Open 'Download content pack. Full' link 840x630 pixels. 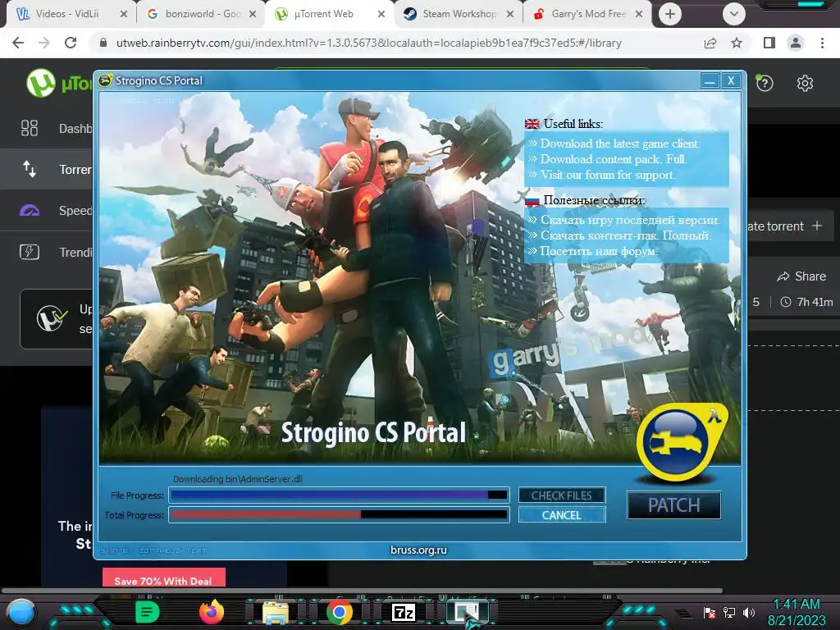click(x=614, y=159)
